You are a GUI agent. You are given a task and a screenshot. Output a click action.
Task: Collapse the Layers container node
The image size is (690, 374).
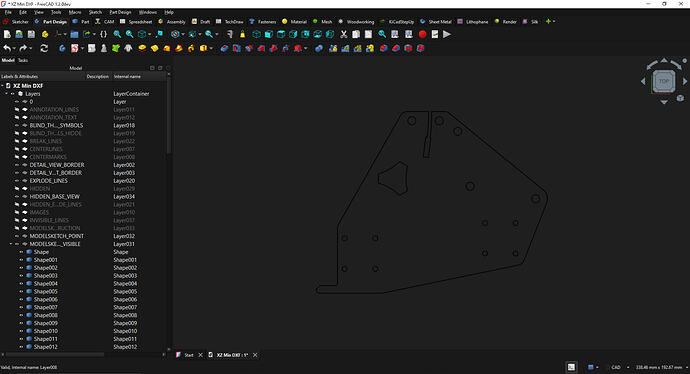point(7,94)
